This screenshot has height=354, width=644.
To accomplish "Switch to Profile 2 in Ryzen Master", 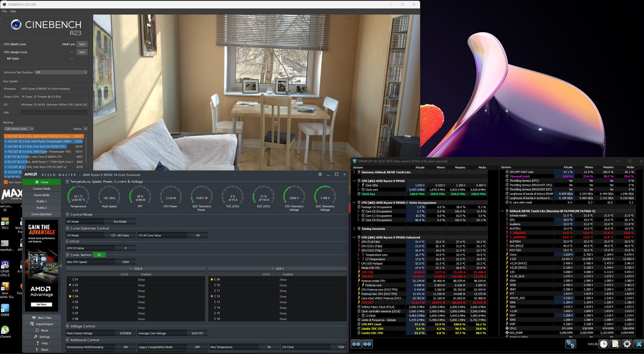I will coord(41,207).
